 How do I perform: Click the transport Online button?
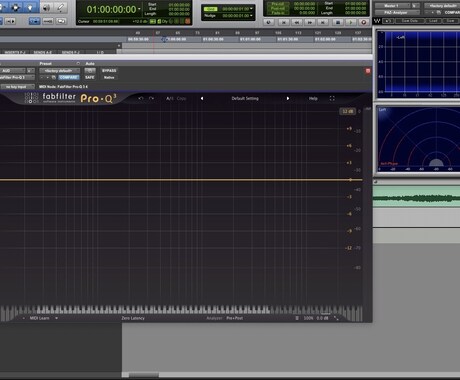(x=269, y=22)
